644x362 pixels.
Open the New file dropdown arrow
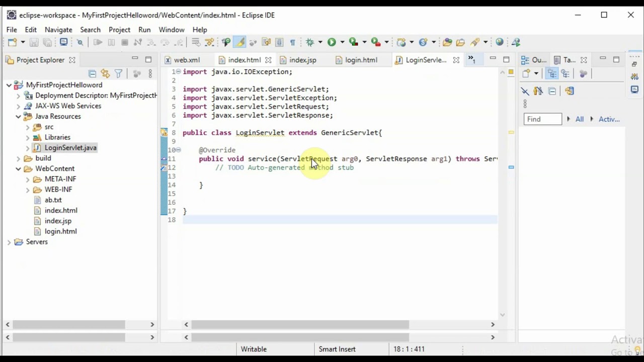pyautogui.click(x=23, y=42)
